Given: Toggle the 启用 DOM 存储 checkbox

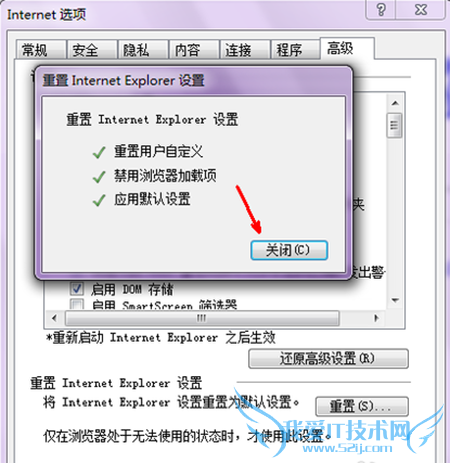Looking at the screenshot, I should (x=77, y=289).
